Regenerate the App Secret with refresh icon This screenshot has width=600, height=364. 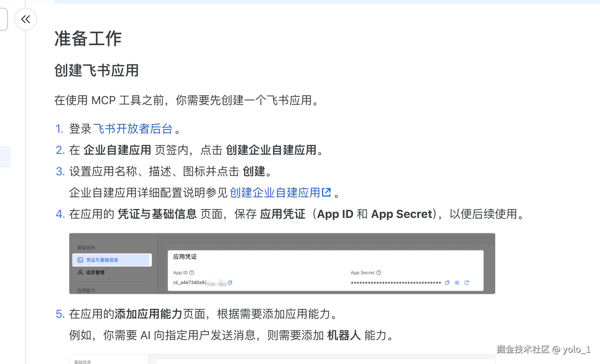467,283
